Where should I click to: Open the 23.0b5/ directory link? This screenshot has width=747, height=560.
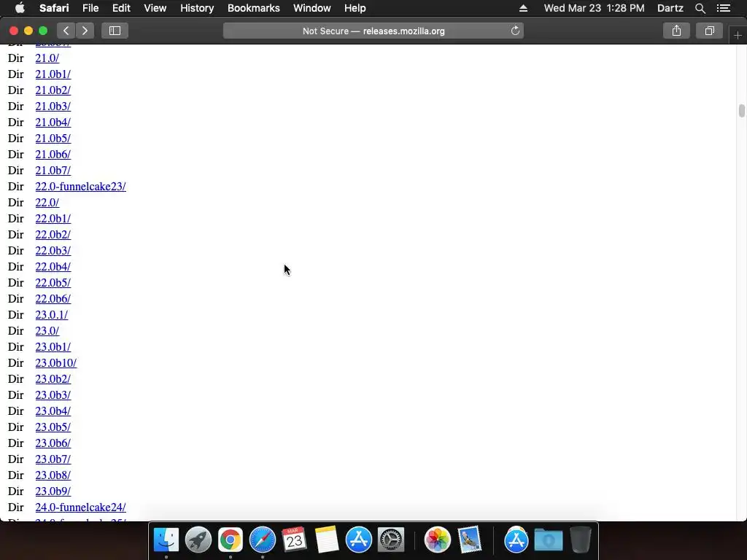coord(53,427)
